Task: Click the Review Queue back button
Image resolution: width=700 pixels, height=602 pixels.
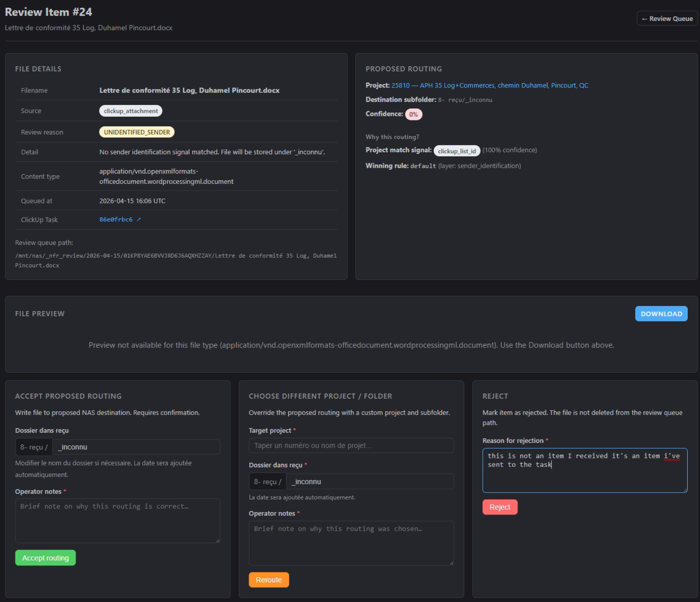Action: click(667, 19)
